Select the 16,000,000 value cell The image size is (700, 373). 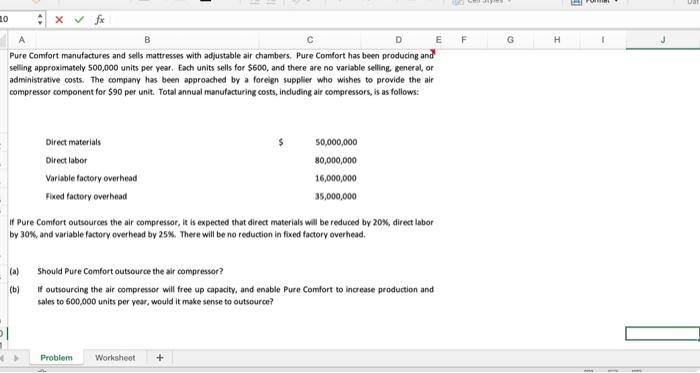coord(336,178)
